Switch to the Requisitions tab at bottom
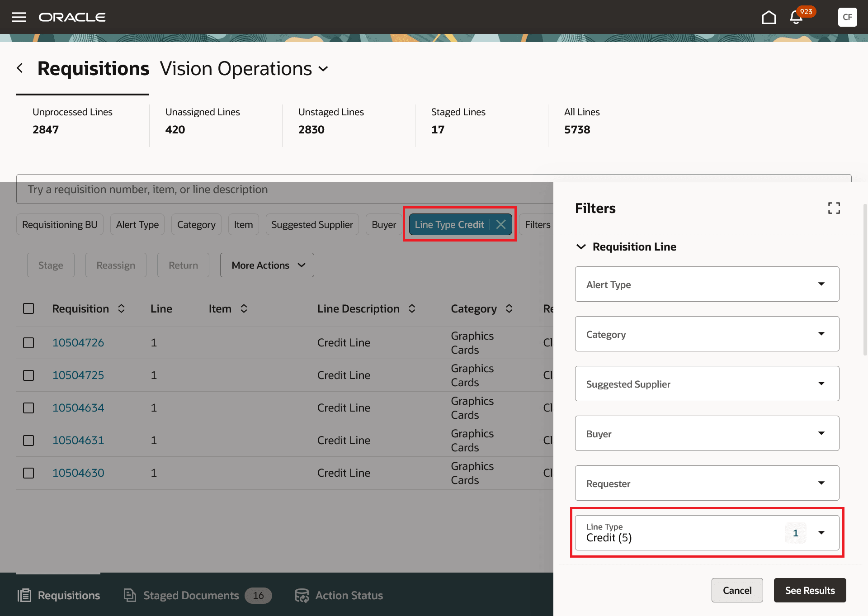This screenshot has height=616, width=868. click(59, 595)
